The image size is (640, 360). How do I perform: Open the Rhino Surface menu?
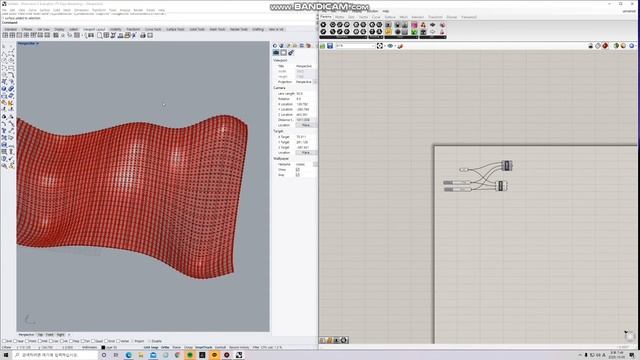(44, 10)
